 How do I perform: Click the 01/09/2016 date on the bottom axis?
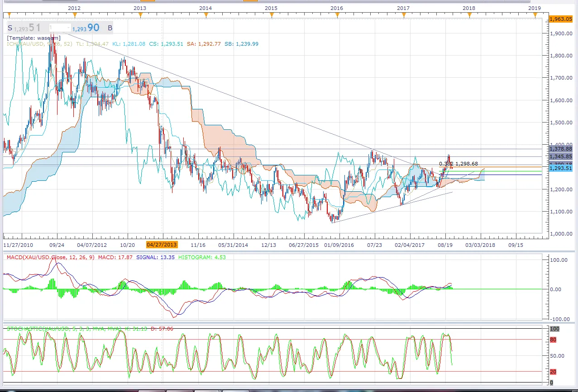[x=339, y=245]
